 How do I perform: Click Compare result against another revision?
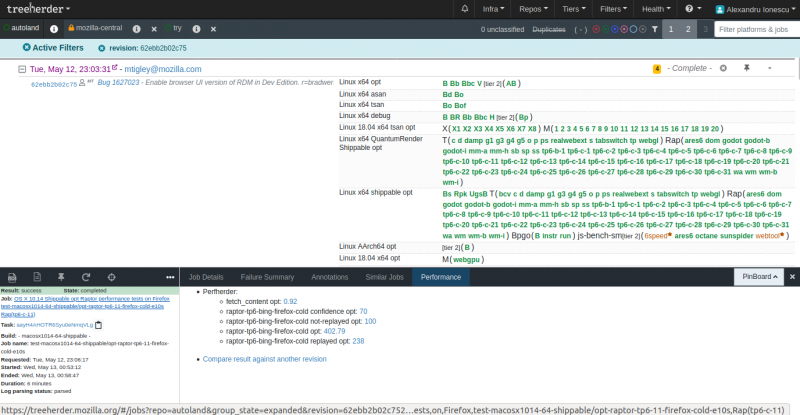[264, 359]
